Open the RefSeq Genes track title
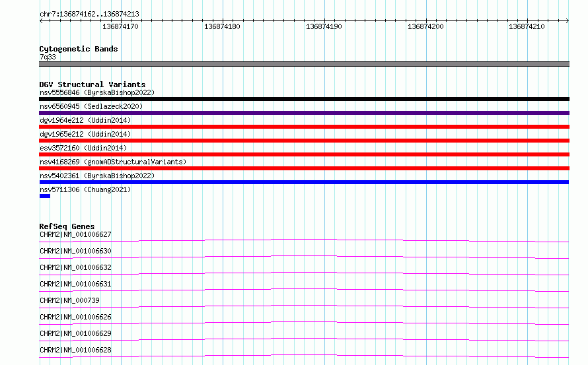Image resolution: width=588 pixels, height=365 pixels. [67, 226]
